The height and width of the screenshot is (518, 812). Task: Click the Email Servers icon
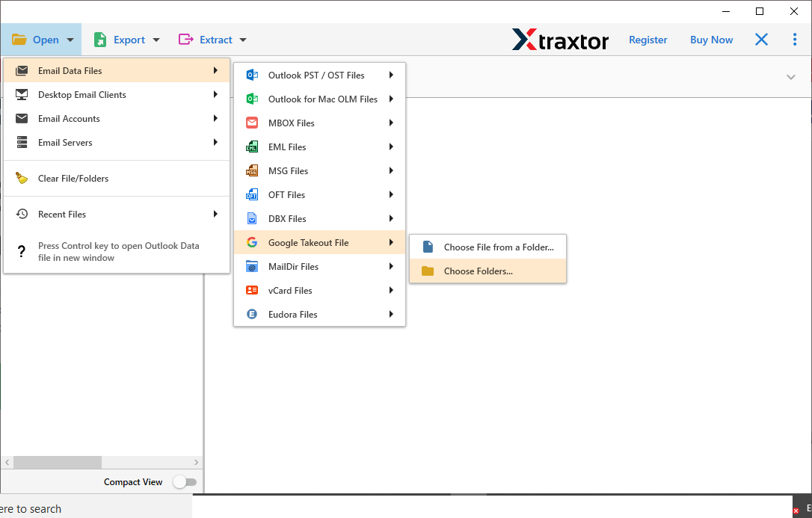click(x=22, y=142)
